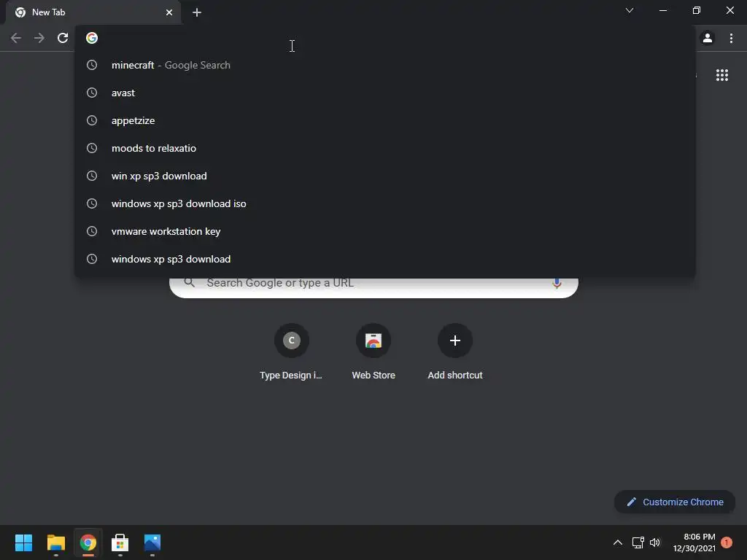This screenshot has width=747, height=560.
Task: Click the Customize Chrome button
Action: pos(675,502)
